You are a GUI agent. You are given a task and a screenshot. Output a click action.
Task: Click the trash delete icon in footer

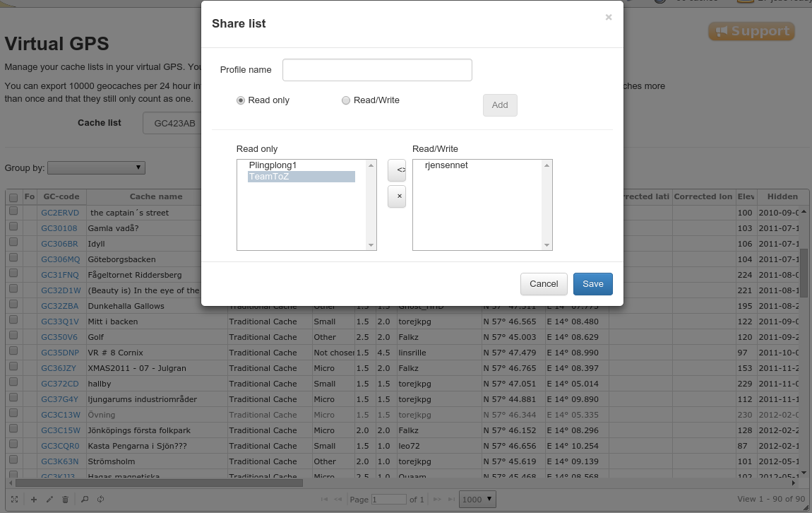[66, 500]
